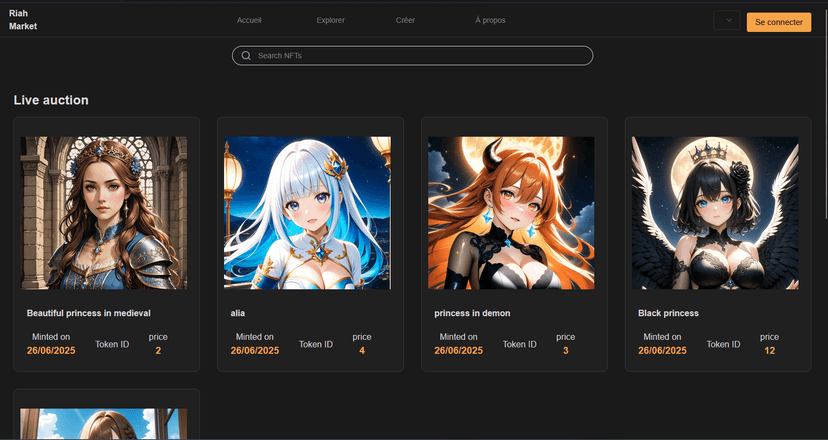
Task: Navigate to Créer in the navbar
Action: (x=405, y=21)
